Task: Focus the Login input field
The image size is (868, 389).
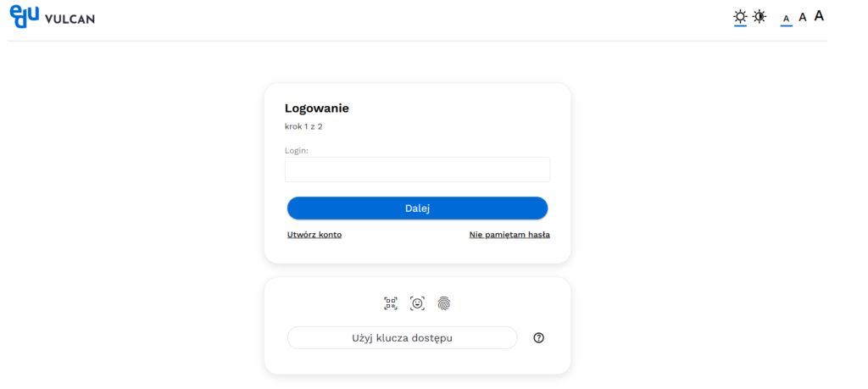Action: tap(417, 169)
